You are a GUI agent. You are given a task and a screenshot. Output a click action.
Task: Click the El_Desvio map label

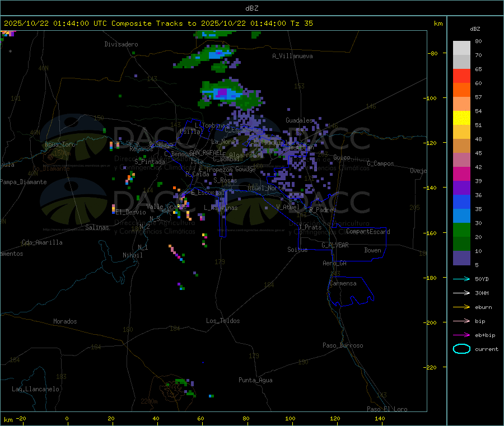131,212
